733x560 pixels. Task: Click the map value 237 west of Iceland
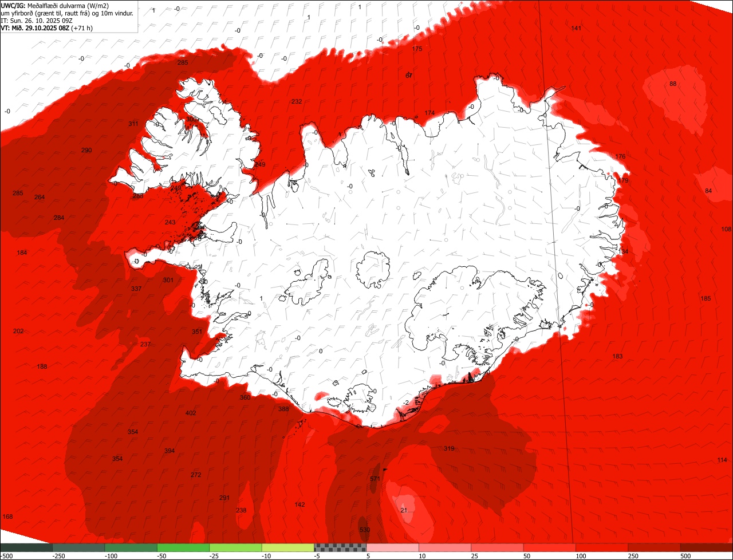pos(145,344)
